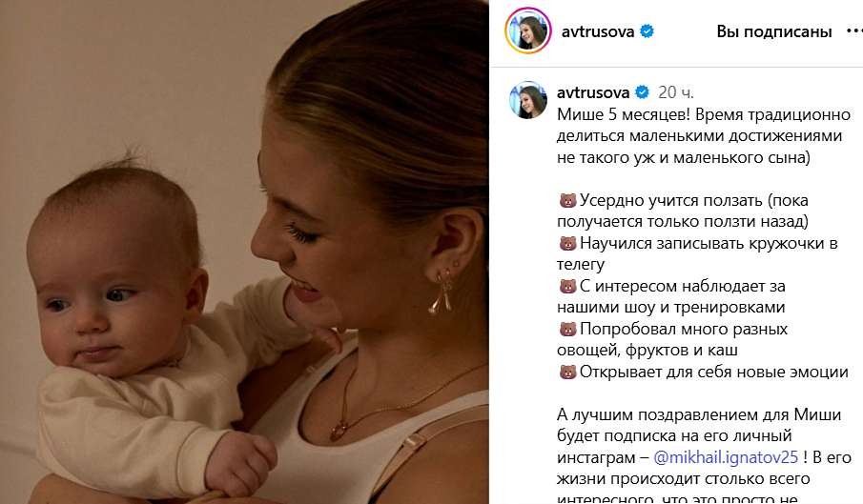Click the line 'А лучшим поздравлением для Миши'

[x=699, y=414]
